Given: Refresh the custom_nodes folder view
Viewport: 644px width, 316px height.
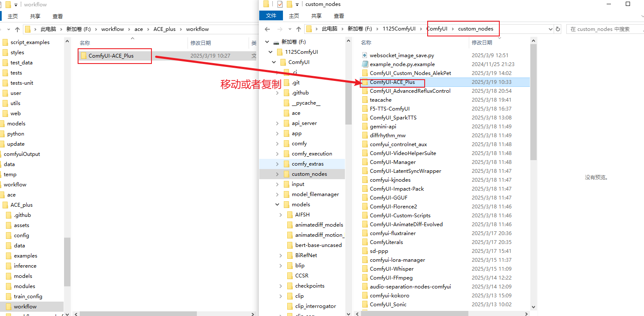Looking at the screenshot, I should click(x=558, y=29).
